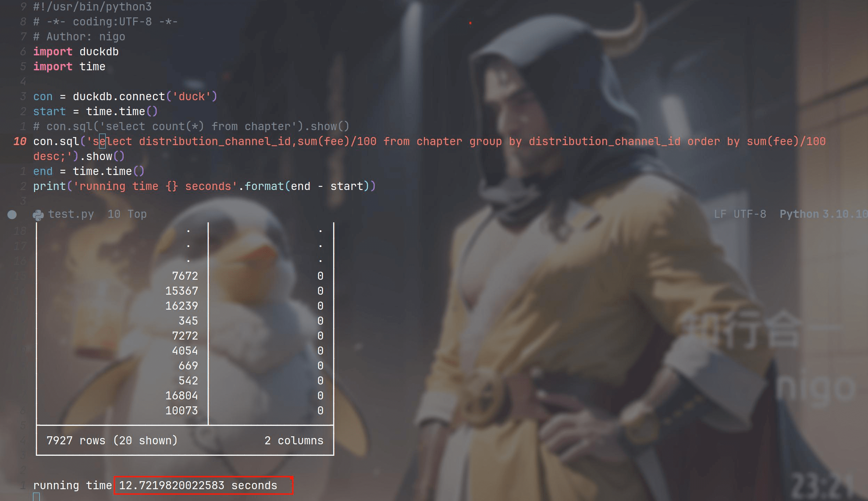Image resolution: width=868 pixels, height=501 pixels.
Task: Click the Python 3.10.10 version label
Action: click(x=823, y=214)
